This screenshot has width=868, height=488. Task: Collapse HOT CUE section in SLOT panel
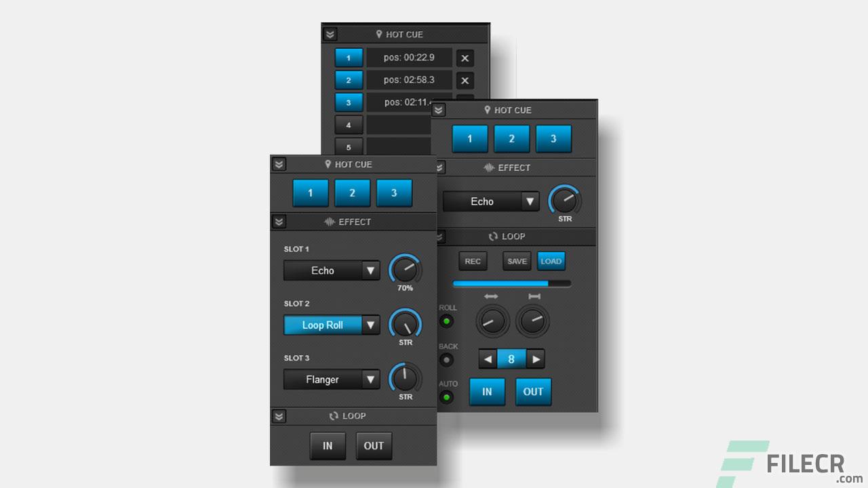(279, 164)
